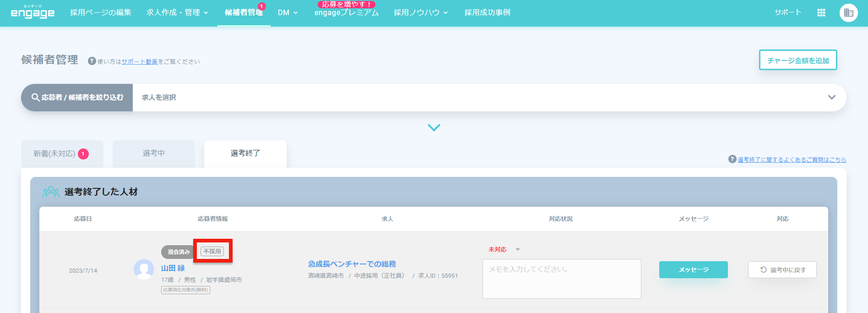Select the 選考終了 tab
Screen dimensions: 868x313
point(245,154)
